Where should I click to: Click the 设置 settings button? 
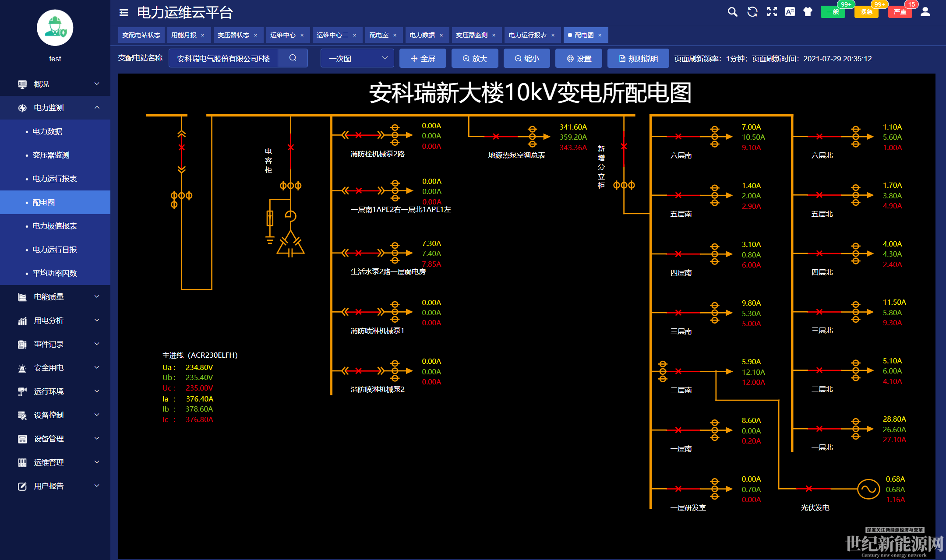[x=579, y=58]
